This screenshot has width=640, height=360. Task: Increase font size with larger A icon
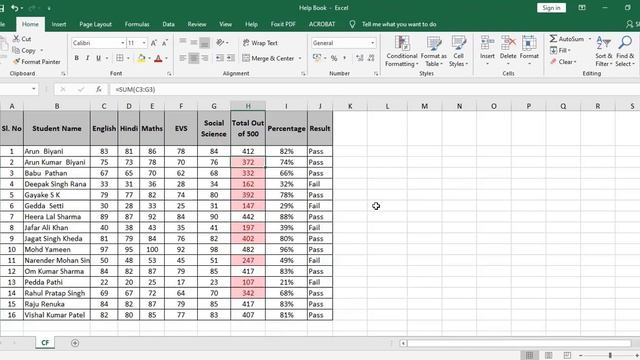154,43
